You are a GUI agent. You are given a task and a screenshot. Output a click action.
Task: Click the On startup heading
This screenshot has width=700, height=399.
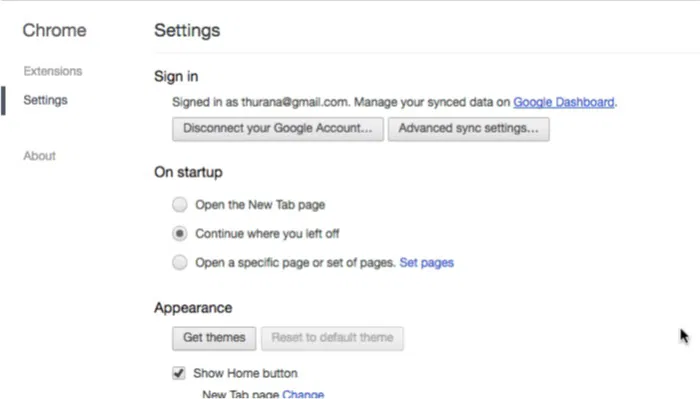point(188,172)
